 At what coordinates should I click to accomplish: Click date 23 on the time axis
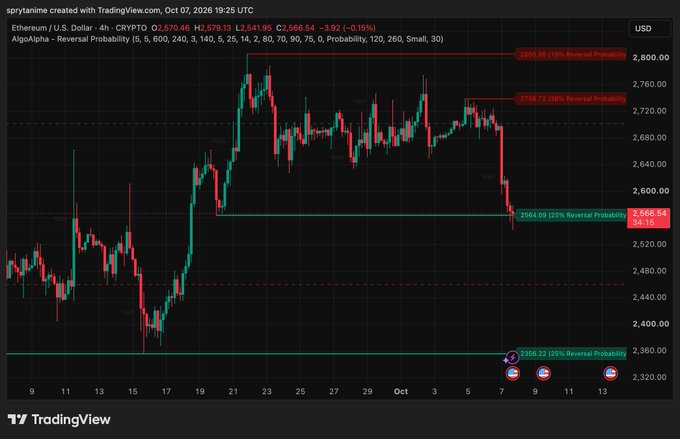click(x=267, y=391)
